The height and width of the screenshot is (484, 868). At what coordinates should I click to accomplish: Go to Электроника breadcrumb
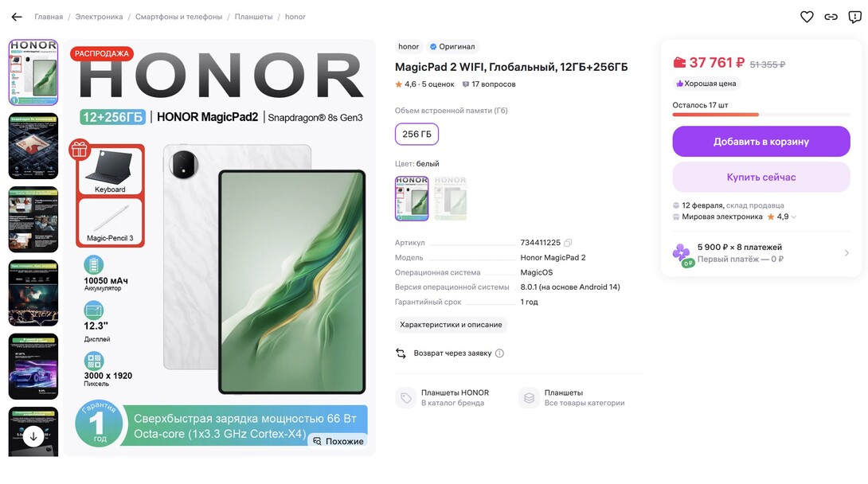(x=99, y=18)
